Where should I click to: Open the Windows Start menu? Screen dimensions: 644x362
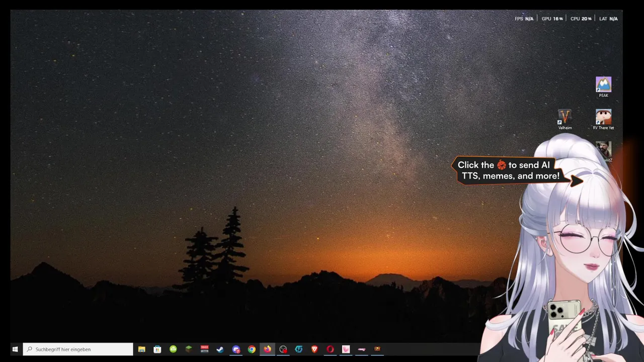(15, 349)
